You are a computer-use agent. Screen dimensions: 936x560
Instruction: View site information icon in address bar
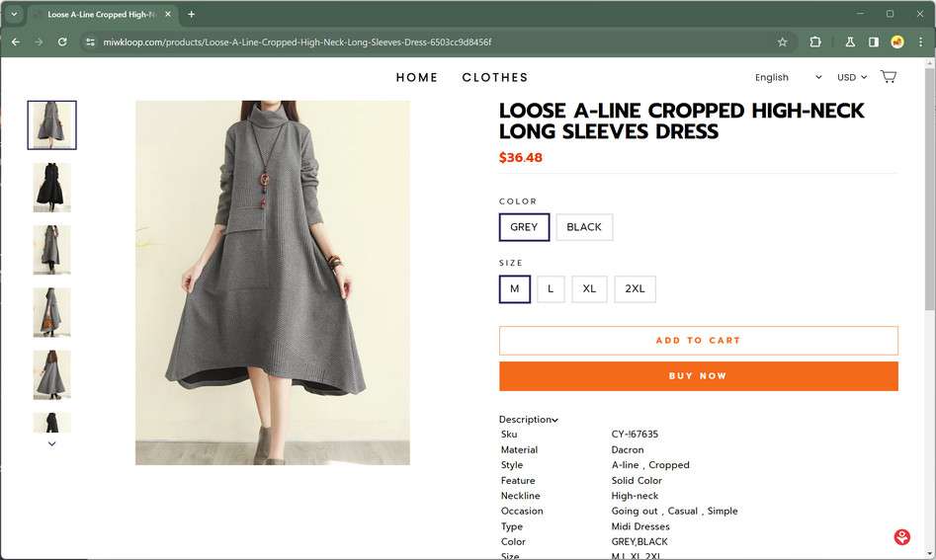point(89,42)
